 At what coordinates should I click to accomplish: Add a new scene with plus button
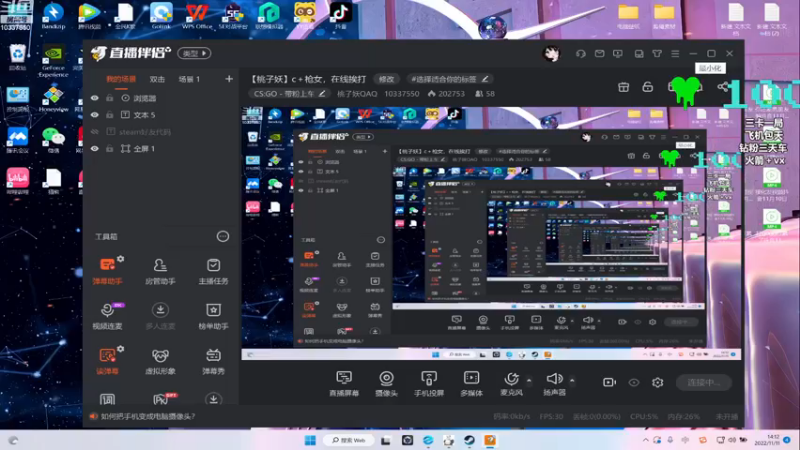[x=229, y=79]
